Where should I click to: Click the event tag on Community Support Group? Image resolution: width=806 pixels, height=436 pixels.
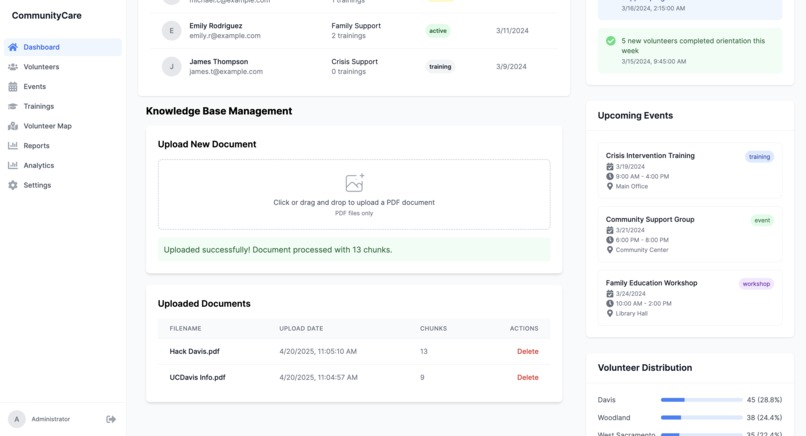(762, 221)
